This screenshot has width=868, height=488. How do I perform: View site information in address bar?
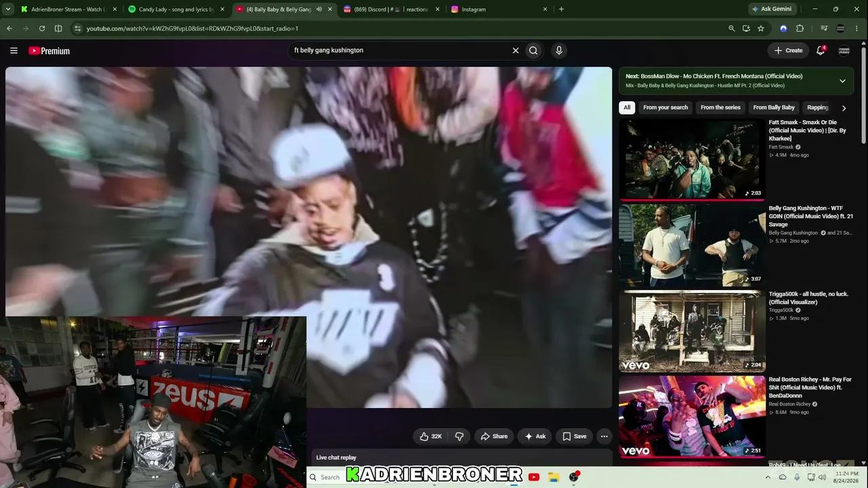pyautogui.click(x=77, y=28)
